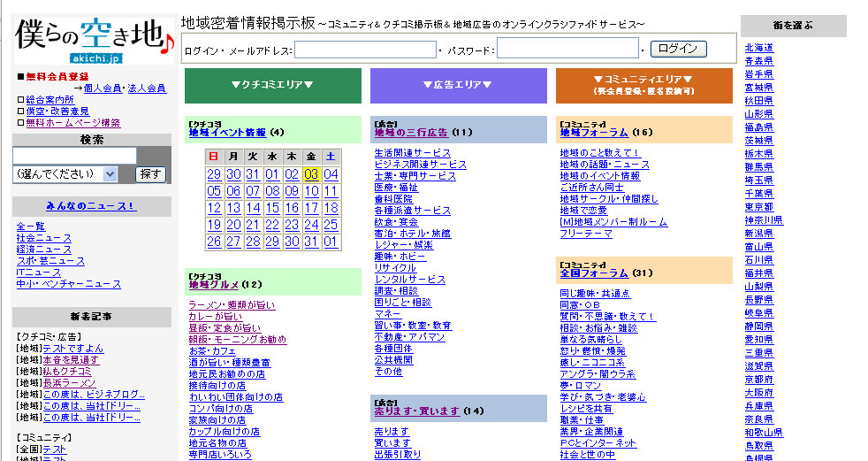This screenshot has height=461, width=868.
Task: Focus the login email address field
Action: click(365, 50)
